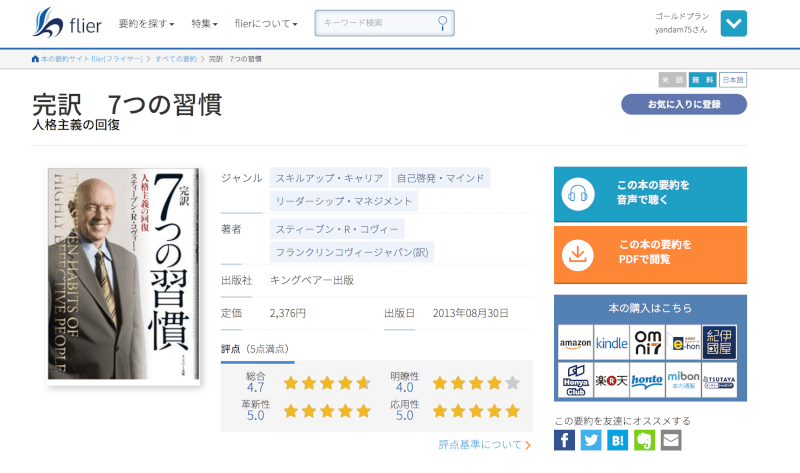Open the 評点基準について link
Screen dimensions: 800x473
[484, 444]
